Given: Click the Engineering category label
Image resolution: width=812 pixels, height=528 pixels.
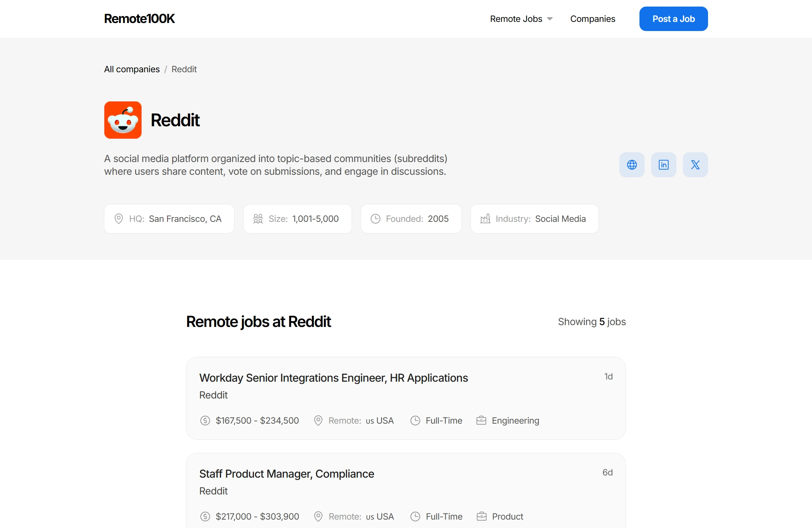Looking at the screenshot, I should click(x=515, y=420).
